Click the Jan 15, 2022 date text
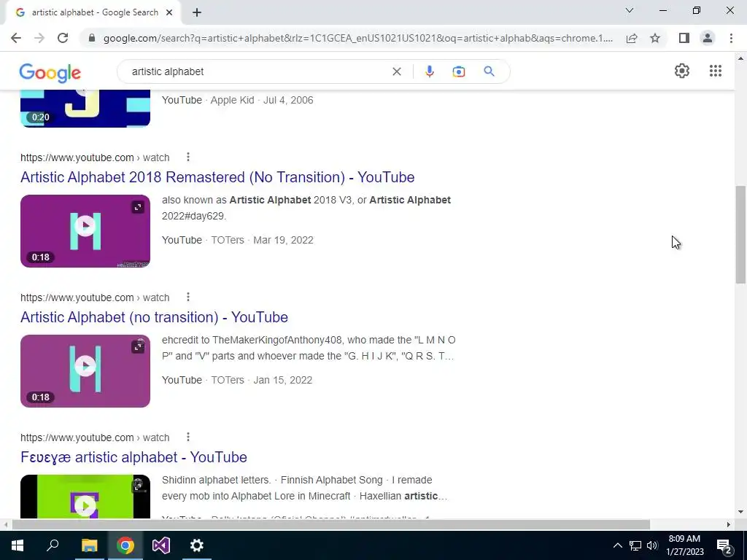The image size is (747, 560). (x=282, y=380)
